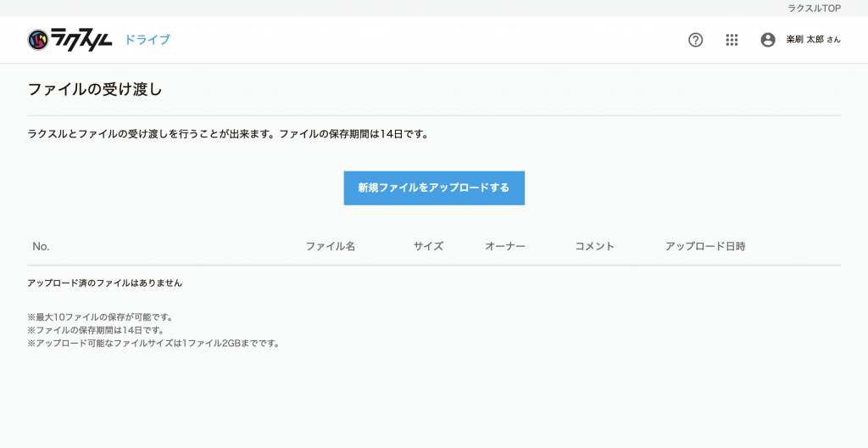This screenshot has width=868, height=448.
Task: Open the ラクスルTOP link
Action: tap(814, 8)
